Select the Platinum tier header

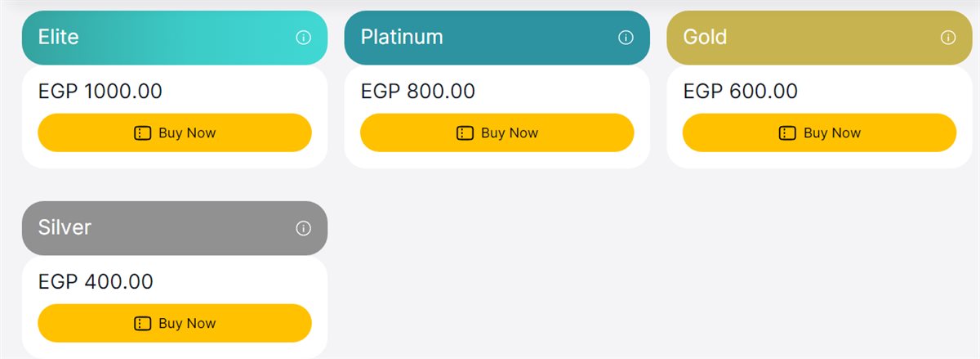(x=497, y=38)
